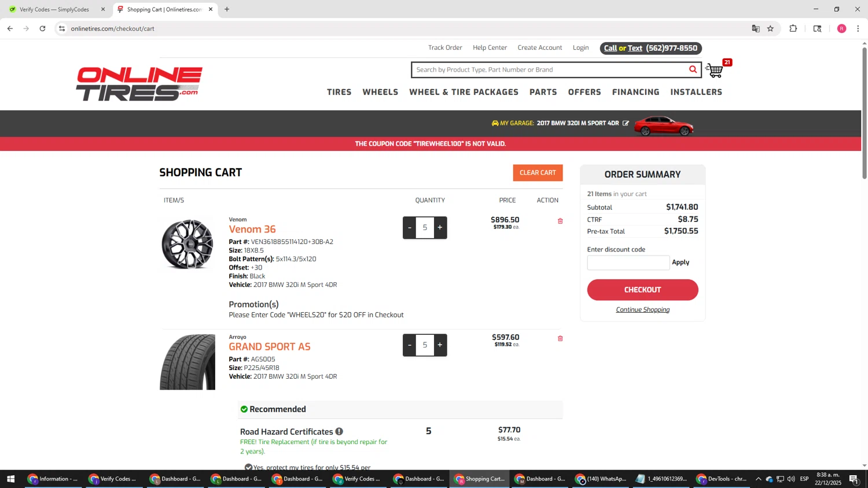Click the Arroyo tire thumbnail
This screenshot has width=868, height=488.
[187, 362]
